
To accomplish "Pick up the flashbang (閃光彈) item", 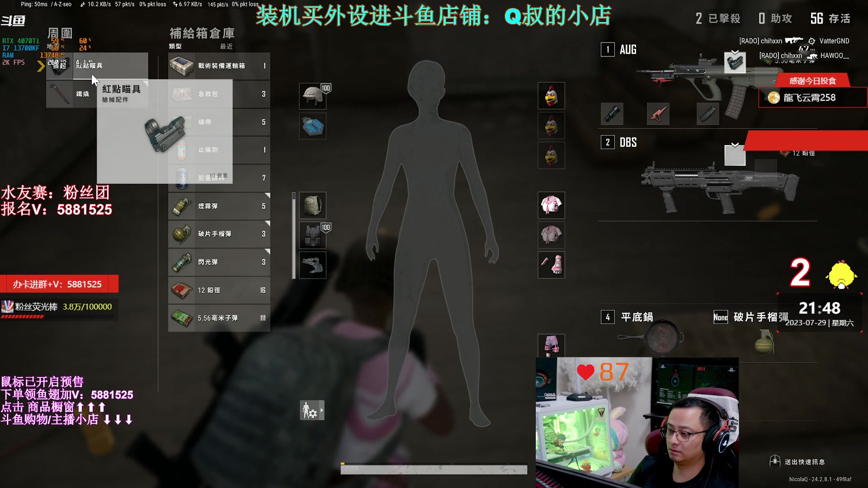I will point(219,262).
